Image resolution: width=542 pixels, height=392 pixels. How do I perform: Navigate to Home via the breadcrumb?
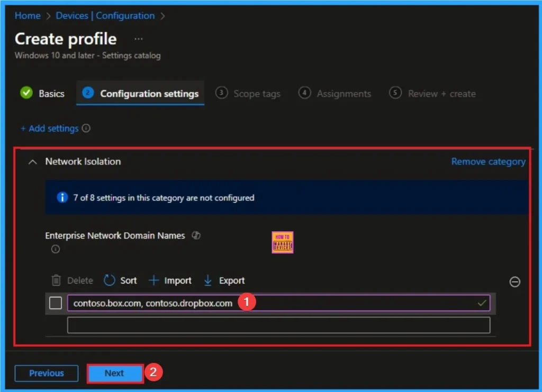point(27,15)
